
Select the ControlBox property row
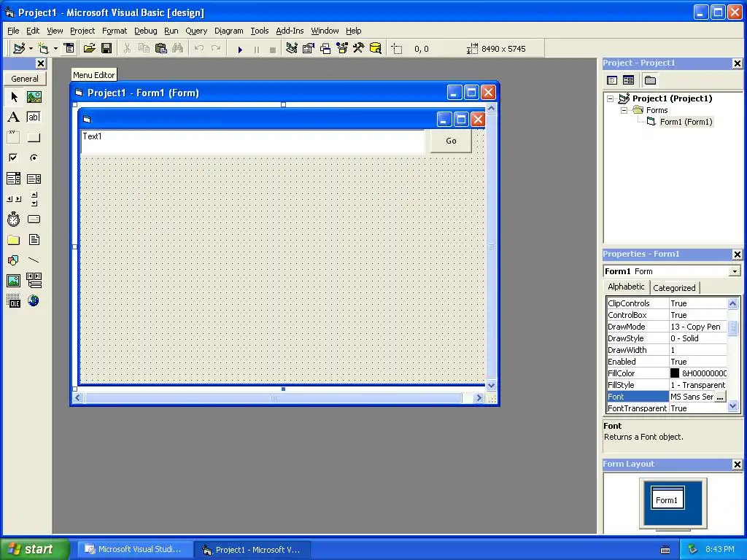[x=667, y=315]
